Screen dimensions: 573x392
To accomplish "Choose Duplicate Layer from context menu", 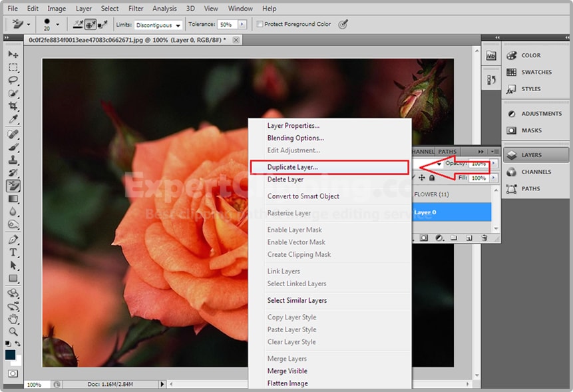I will (x=293, y=167).
